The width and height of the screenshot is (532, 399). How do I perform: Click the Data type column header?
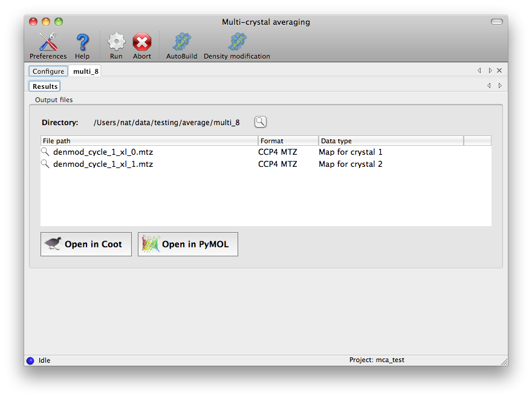click(x=391, y=141)
